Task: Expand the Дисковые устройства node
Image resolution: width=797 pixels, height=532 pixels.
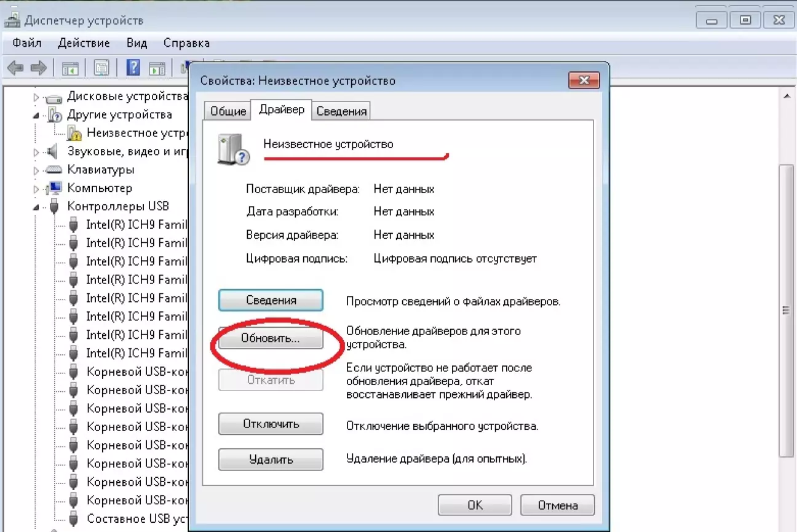Action: click(36, 97)
